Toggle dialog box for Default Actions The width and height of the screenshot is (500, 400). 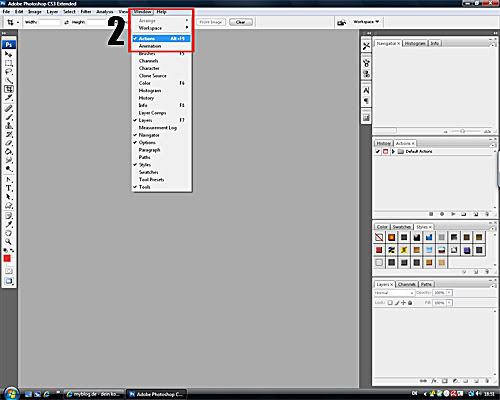coord(385,151)
